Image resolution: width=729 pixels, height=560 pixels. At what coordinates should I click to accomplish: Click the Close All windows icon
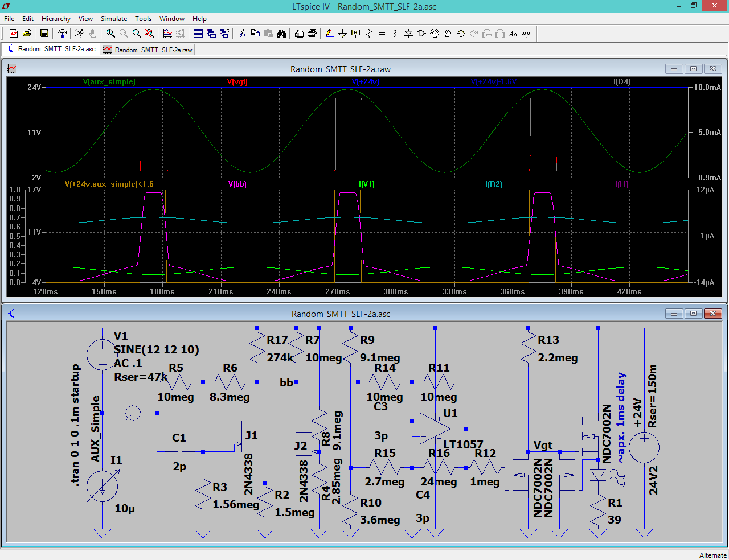[224, 34]
